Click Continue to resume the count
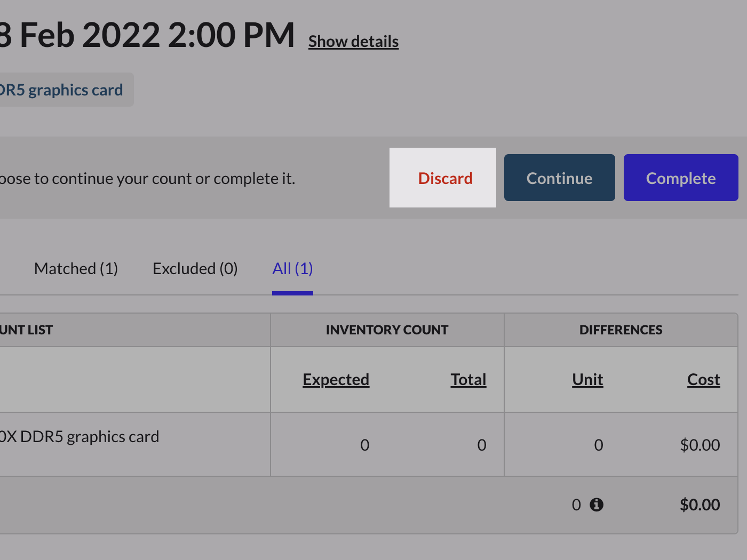This screenshot has height=560, width=747. pyautogui.click(x=559, y=178)
